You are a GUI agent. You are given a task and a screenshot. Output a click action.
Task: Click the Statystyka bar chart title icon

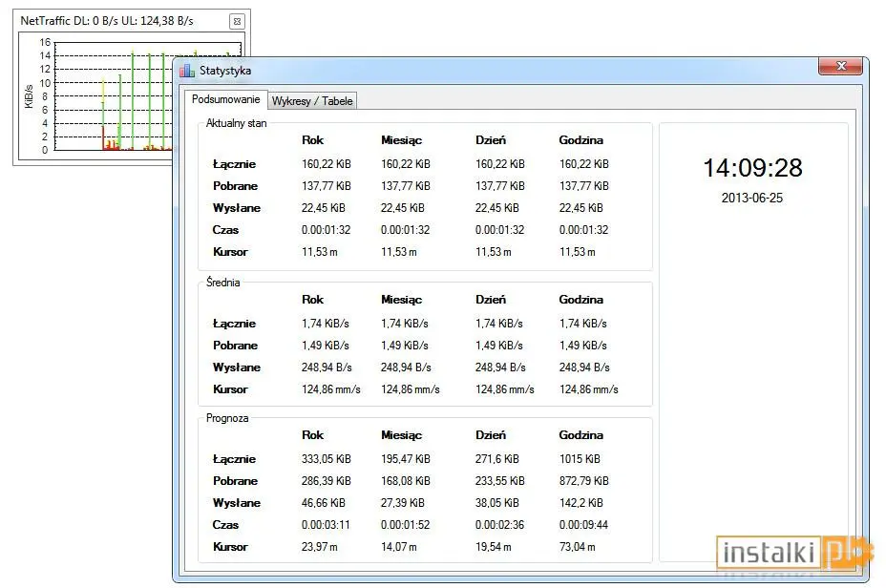187,71
